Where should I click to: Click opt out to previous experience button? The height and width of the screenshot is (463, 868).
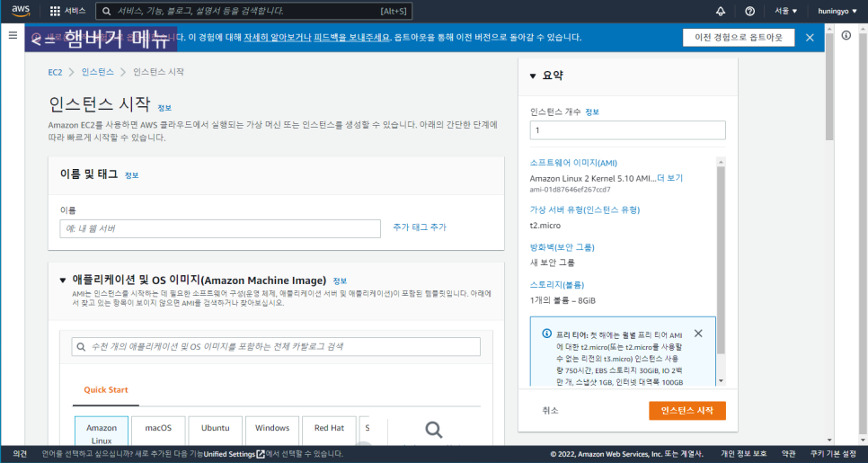coord(739,38)
